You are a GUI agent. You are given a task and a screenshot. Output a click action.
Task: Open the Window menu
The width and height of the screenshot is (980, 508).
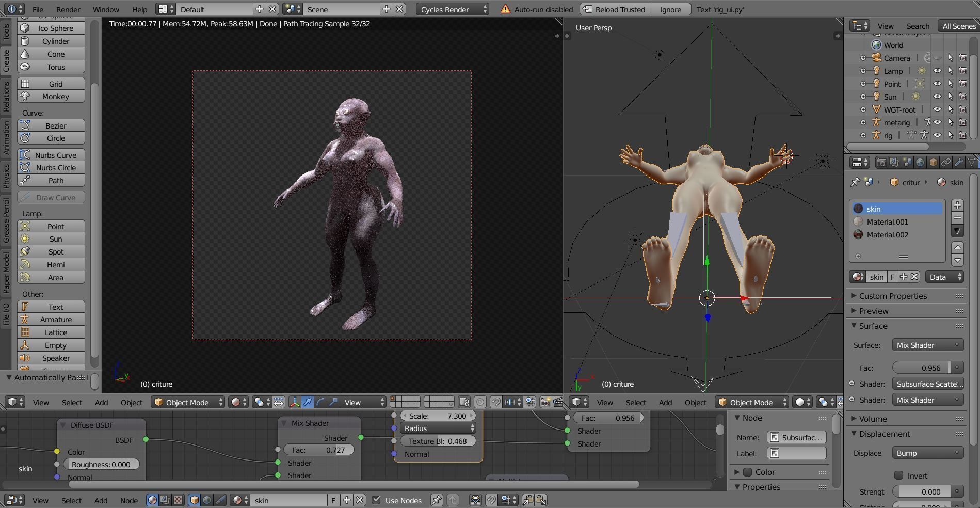pos(106,9)
